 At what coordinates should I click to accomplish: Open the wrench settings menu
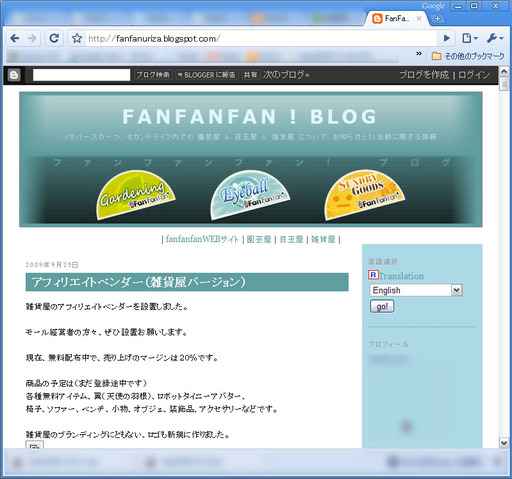click(495, 39)
